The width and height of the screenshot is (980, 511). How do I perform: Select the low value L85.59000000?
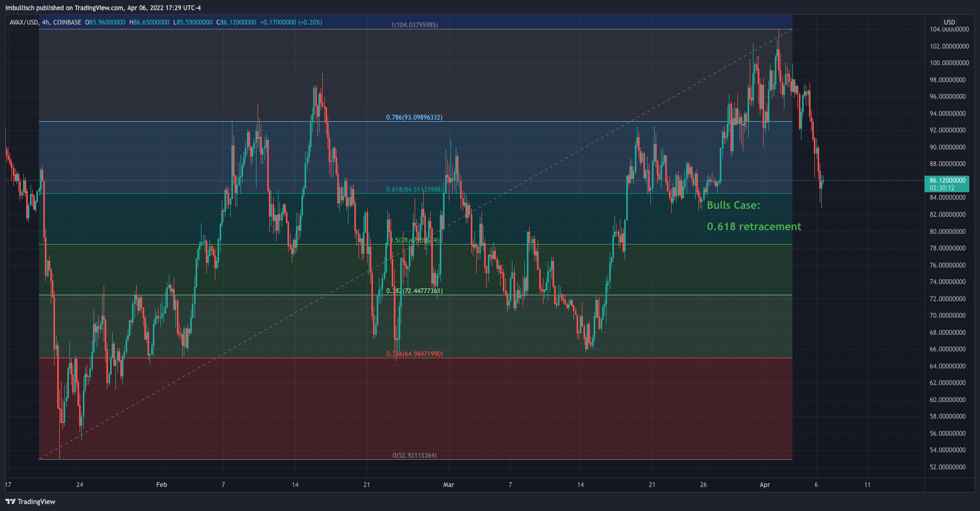pos(193,22)
